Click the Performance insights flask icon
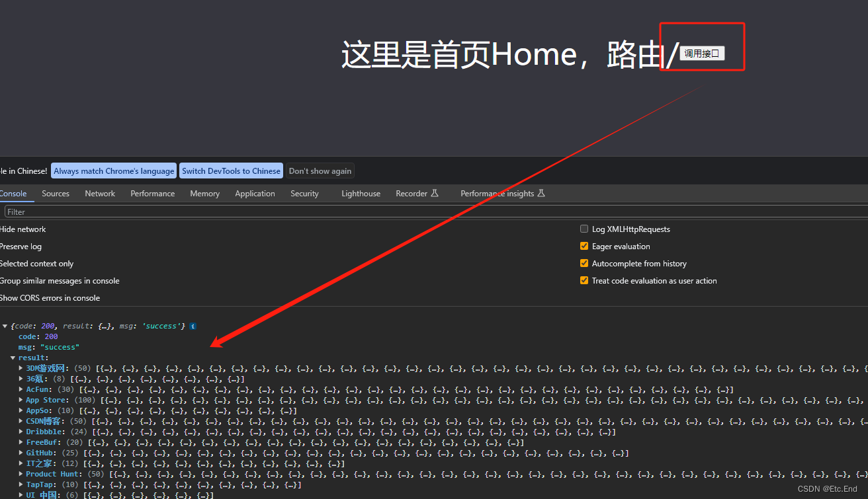Image resolution: width=868 pixels, height=499 pixels. point(541,194)
